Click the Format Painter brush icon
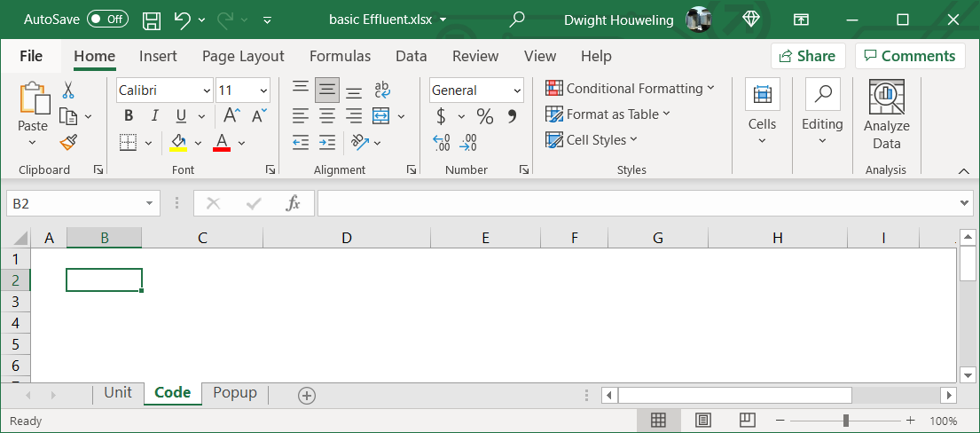 click(68, 142)
